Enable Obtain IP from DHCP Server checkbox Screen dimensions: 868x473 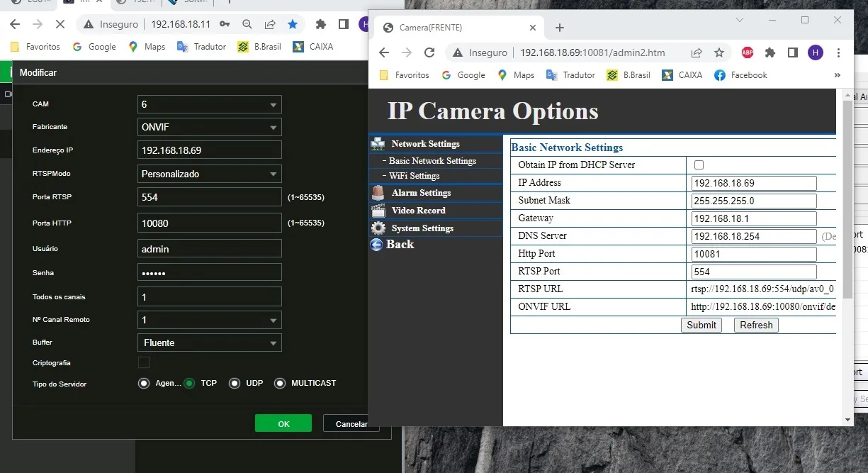(x=699, y=165)
